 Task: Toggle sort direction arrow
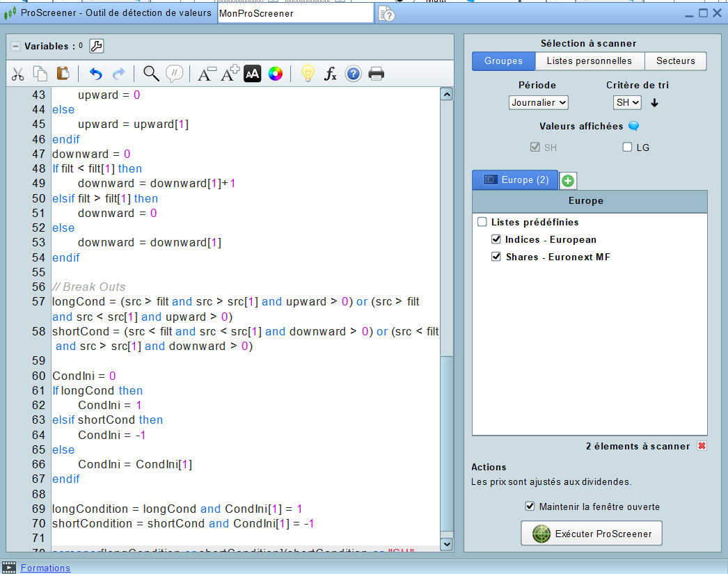click(654, 102)
